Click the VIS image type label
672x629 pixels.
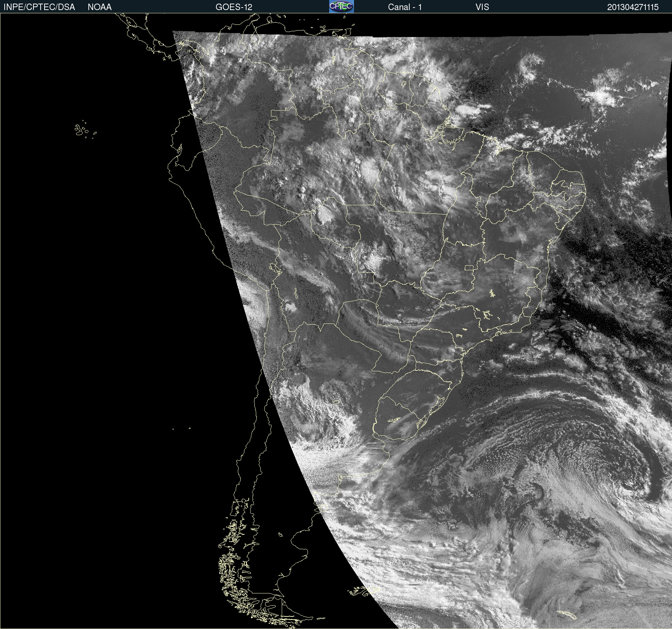tap(482, 7)
